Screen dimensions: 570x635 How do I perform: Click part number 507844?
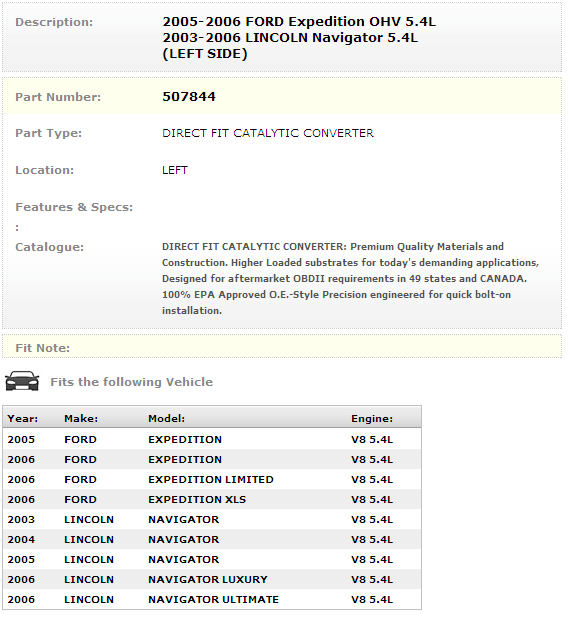coord(189,96)
